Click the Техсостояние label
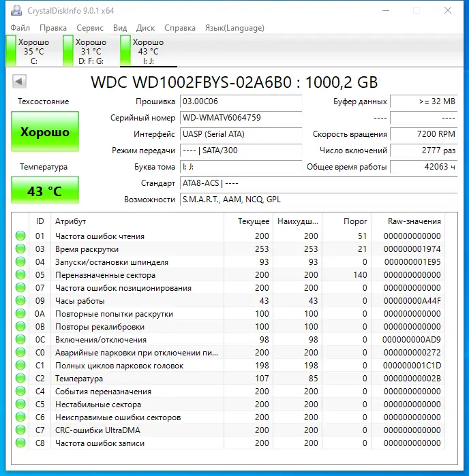 pyautogui.click(x=44, y=101)
